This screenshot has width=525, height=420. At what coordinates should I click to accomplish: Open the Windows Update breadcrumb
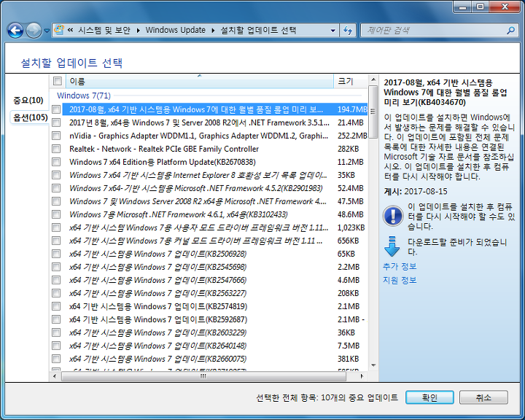[x=176, y=30]
